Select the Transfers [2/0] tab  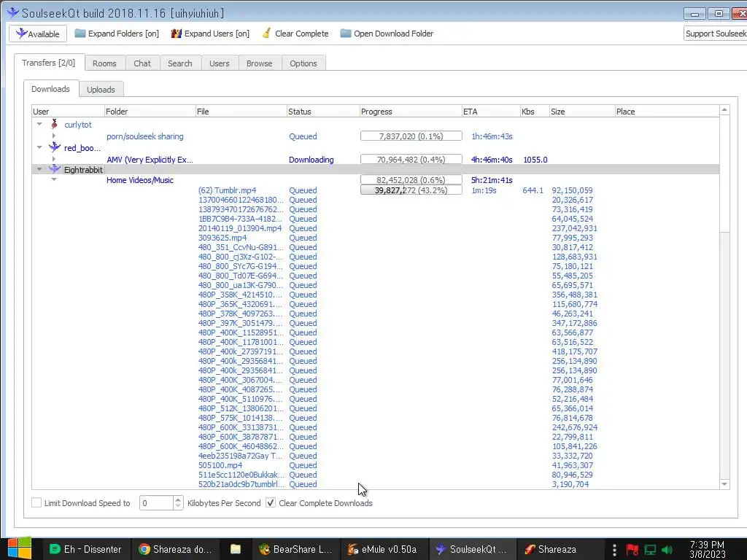[x=49, y=63]
